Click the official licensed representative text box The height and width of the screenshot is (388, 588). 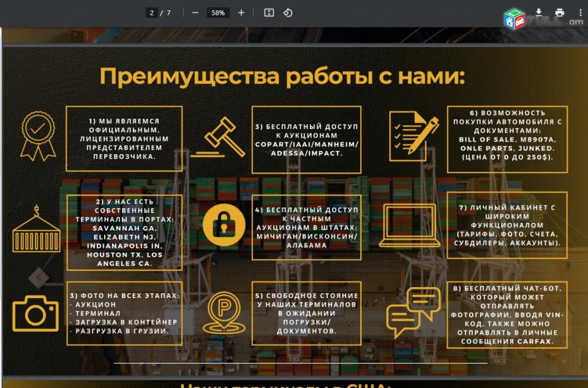[124, 138]
